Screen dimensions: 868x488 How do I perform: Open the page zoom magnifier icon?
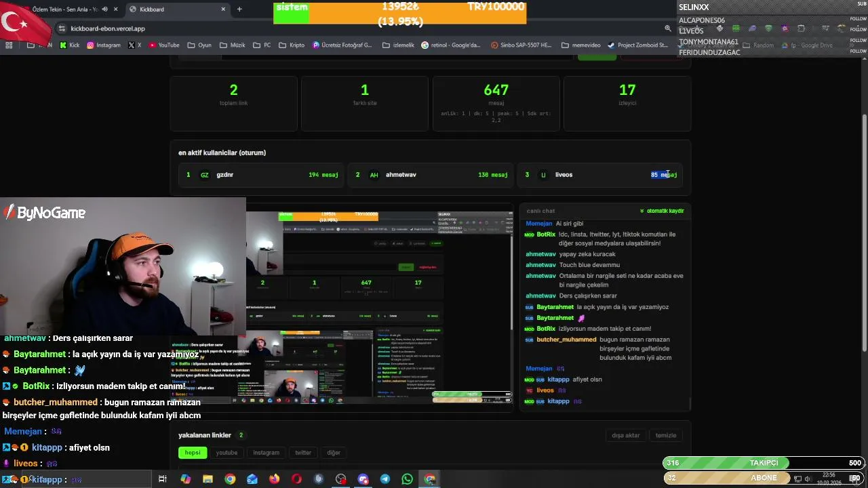[667, 28]
